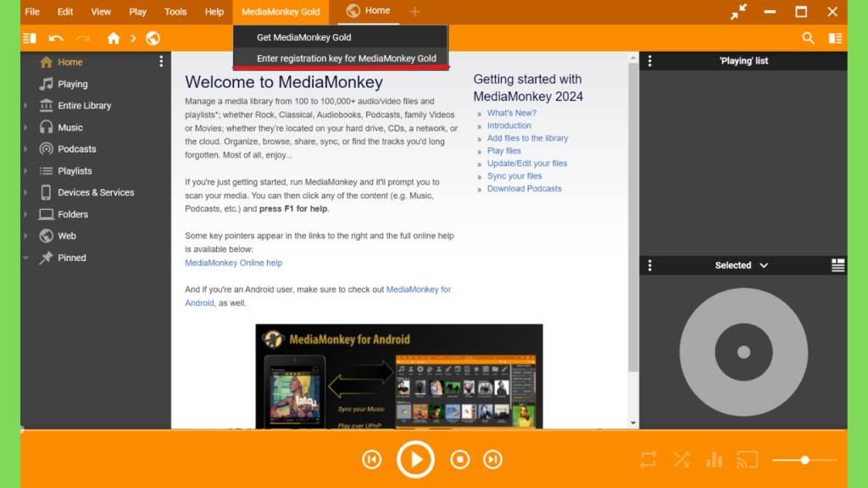Add a new tab with plus button

[415, 11]
